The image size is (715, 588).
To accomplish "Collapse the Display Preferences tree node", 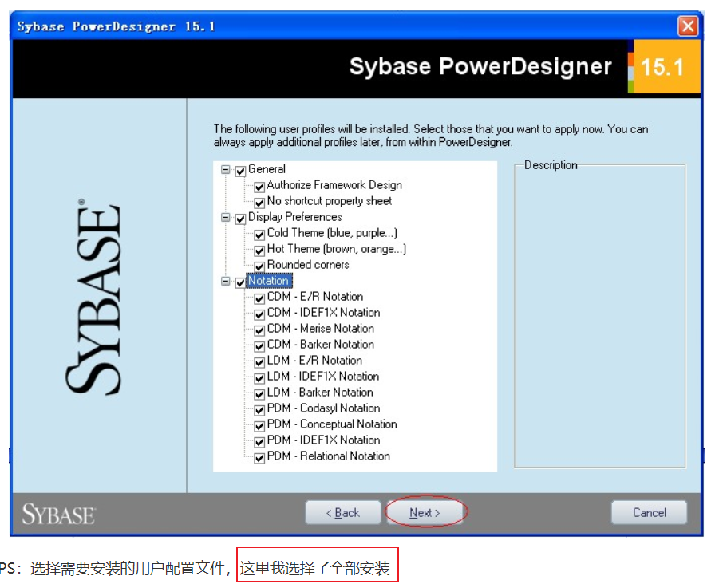I will [225, 218].
